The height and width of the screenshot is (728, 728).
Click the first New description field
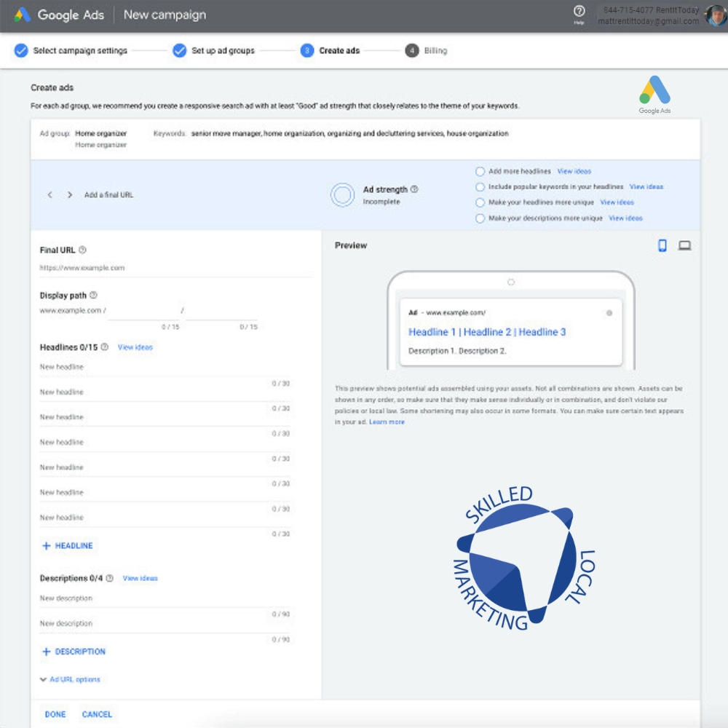point(165,598)
